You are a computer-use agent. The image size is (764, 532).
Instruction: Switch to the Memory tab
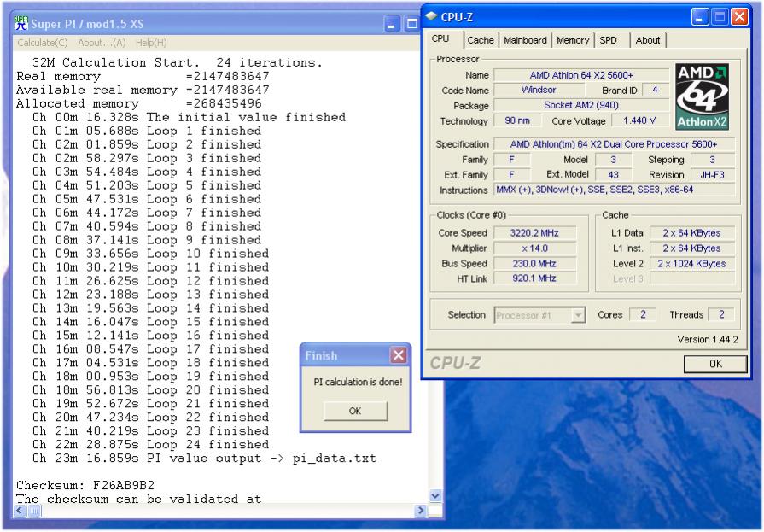point(573,40)
